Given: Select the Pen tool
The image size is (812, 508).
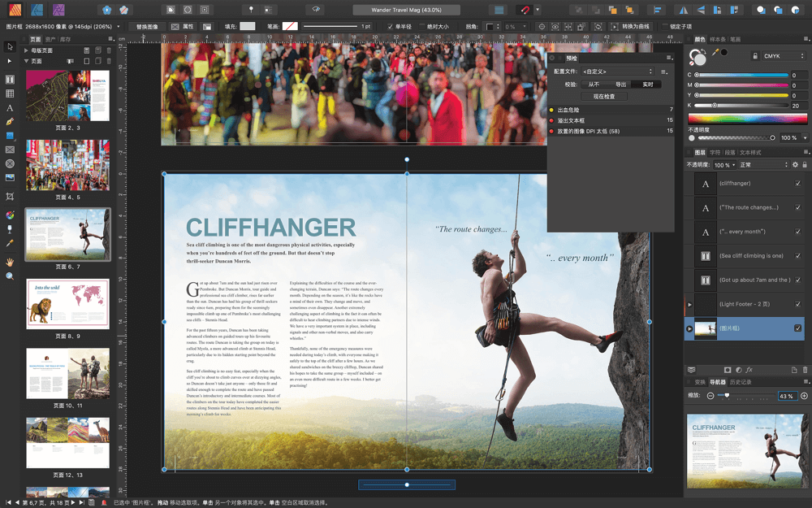Looking at the screenshot, I should coord(9,121).
